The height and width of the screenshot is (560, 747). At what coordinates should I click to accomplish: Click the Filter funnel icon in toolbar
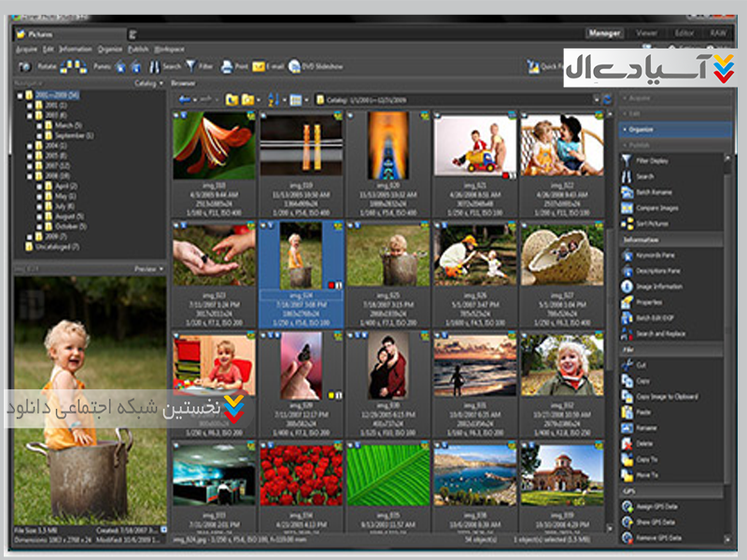190,66
